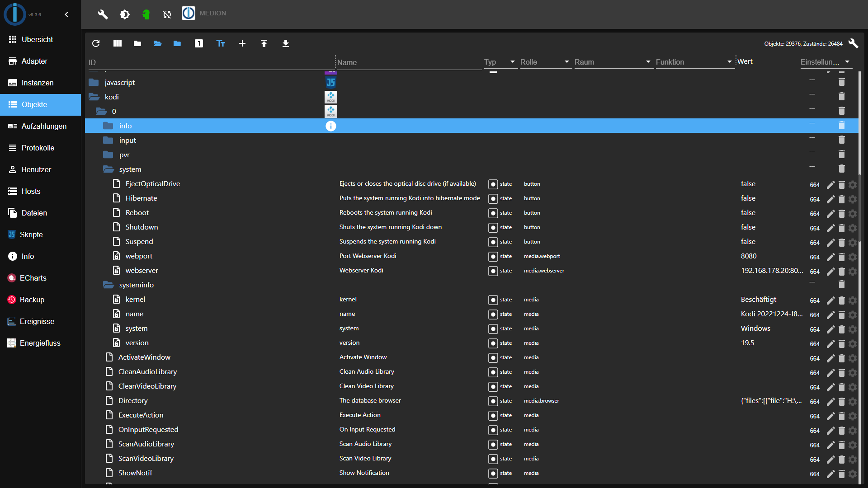Click the ioBroker logo in the sidebar
This screenshot has height=488, width=868.
pyautogui.click(x=15, y=14)
